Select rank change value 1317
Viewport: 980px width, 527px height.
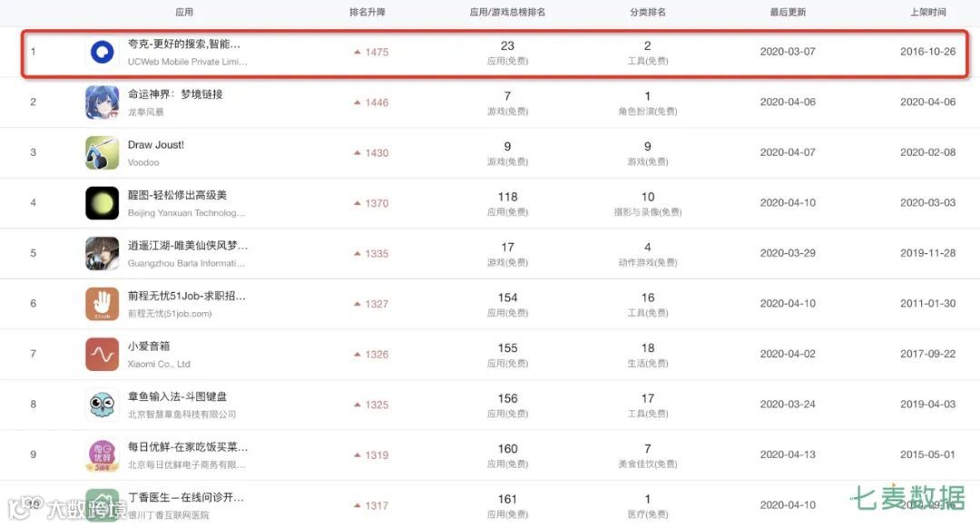point(377,506)
